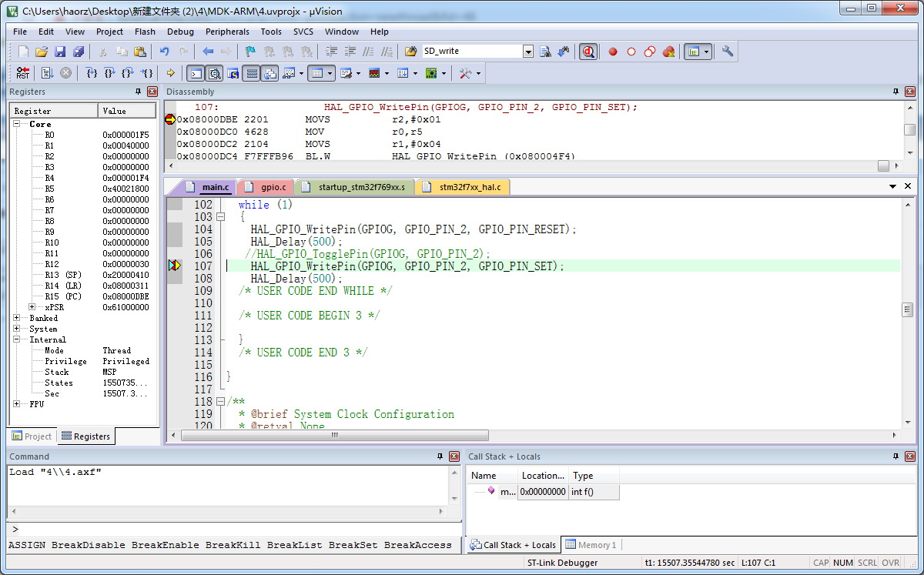Collapse the Internal register group

pyautogui.click(x=17, y=339)
